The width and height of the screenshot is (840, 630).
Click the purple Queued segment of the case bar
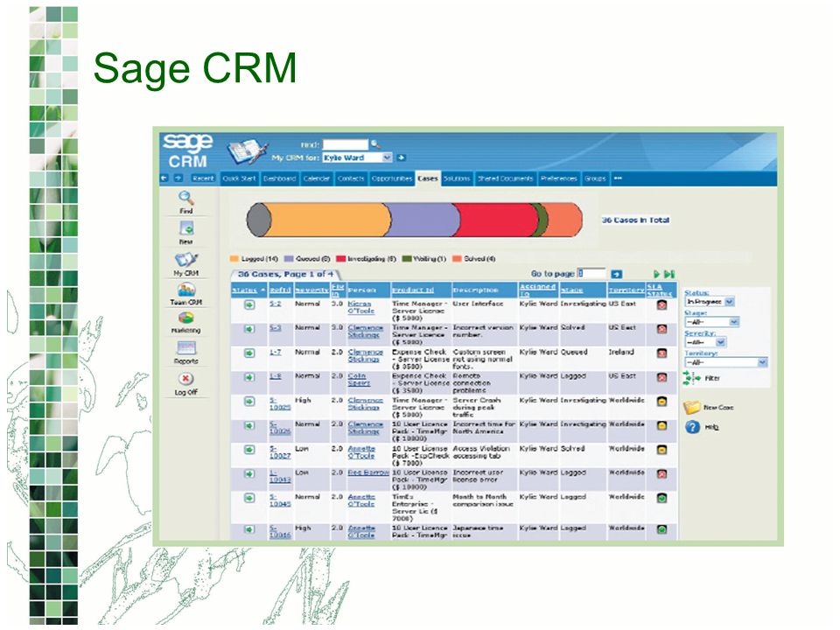[423, 220]
